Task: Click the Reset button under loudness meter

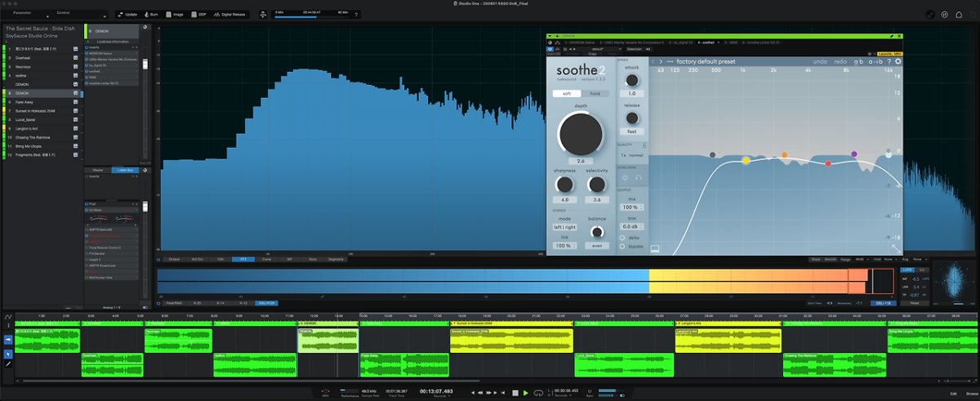Action: click(914, 302)
